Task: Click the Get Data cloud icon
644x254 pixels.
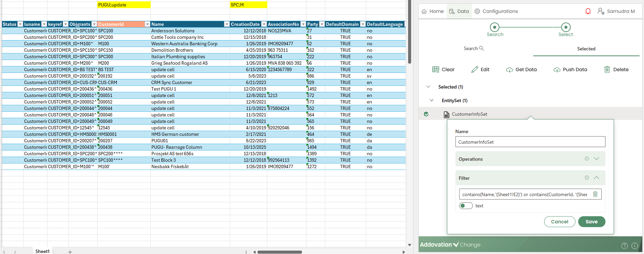Action: point(509,69)
